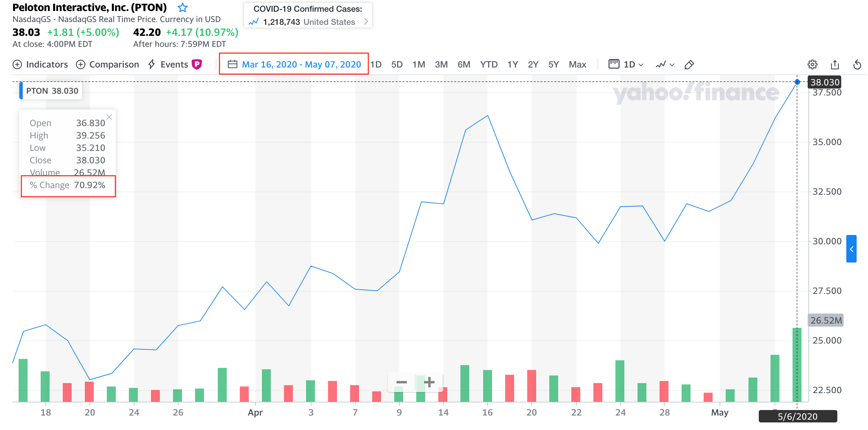Select the 5D range
868x430 pixels.
(397, 64)
